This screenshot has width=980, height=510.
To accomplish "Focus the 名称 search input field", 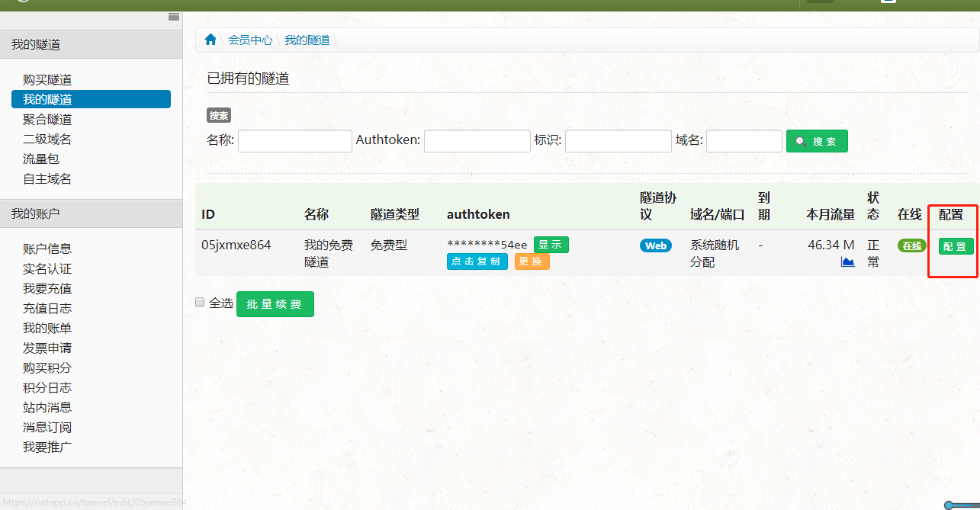I will [x=294, y=141].
